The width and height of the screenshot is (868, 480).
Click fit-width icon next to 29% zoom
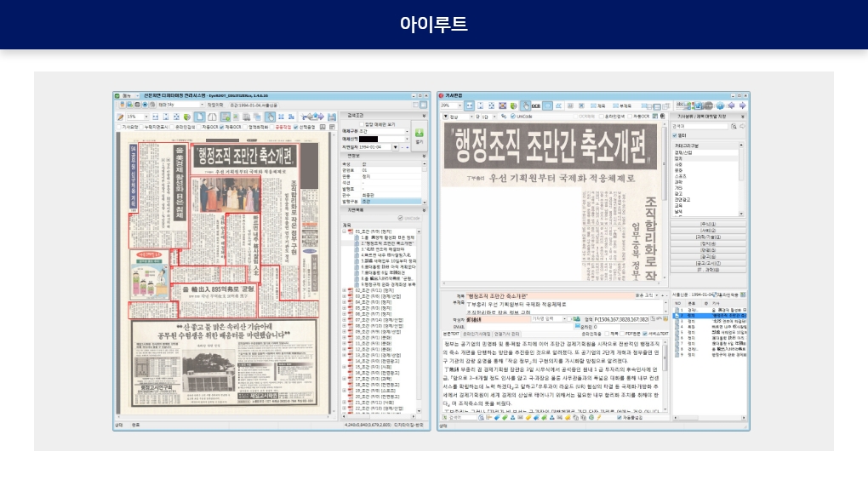470,106
